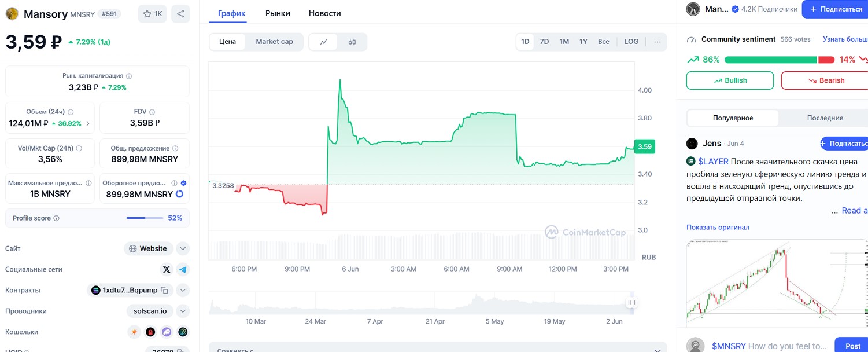The height and width of the screenshot is (352, 868).
Task: Open solscan.io explorer link
Action: [x=150, y=311]
